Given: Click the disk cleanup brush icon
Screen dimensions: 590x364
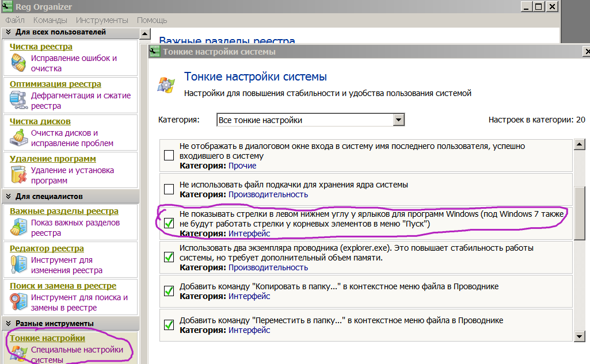Looking at the screenshot, I should point(18,137).
